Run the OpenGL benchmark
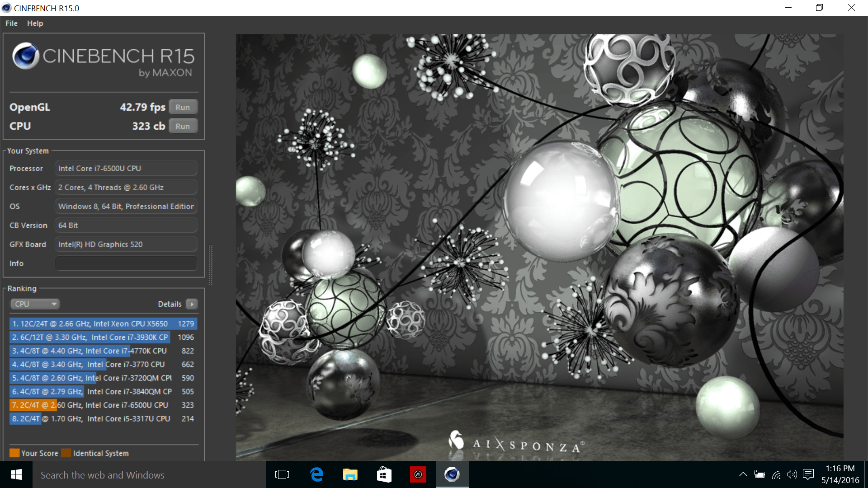The image size is (868, 488). pyautogui.click(x=183, y=108)
